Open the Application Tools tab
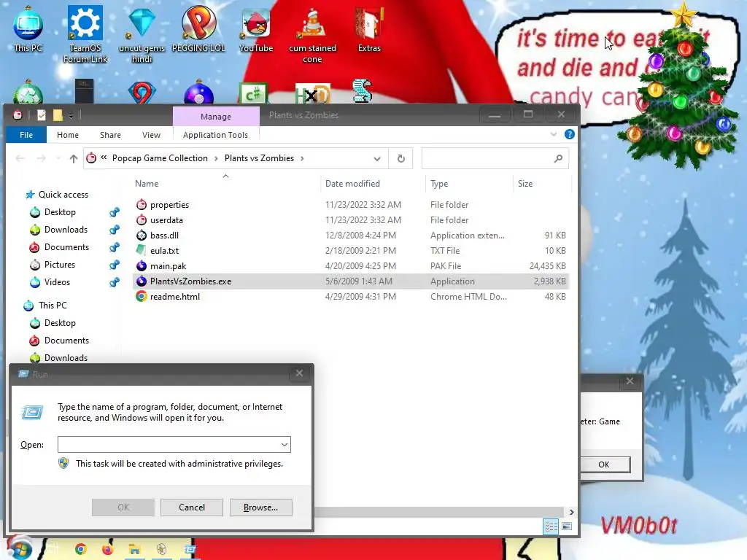747x560 pixels. (x=215, y=135)
